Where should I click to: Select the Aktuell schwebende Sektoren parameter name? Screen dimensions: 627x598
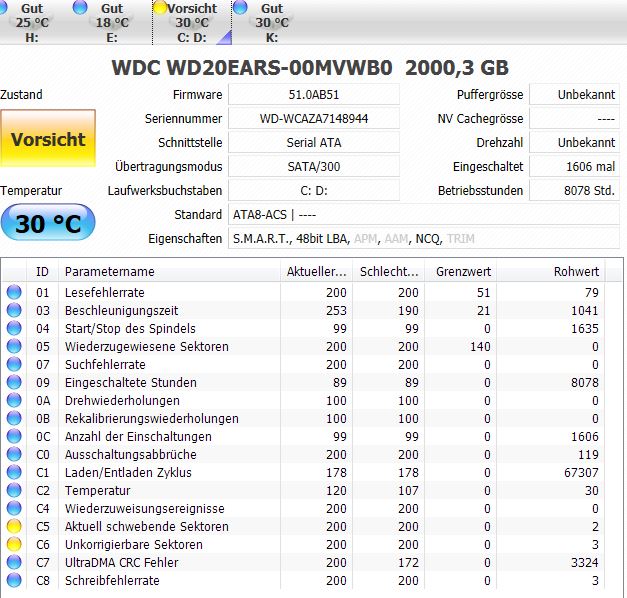click(147, 526)
